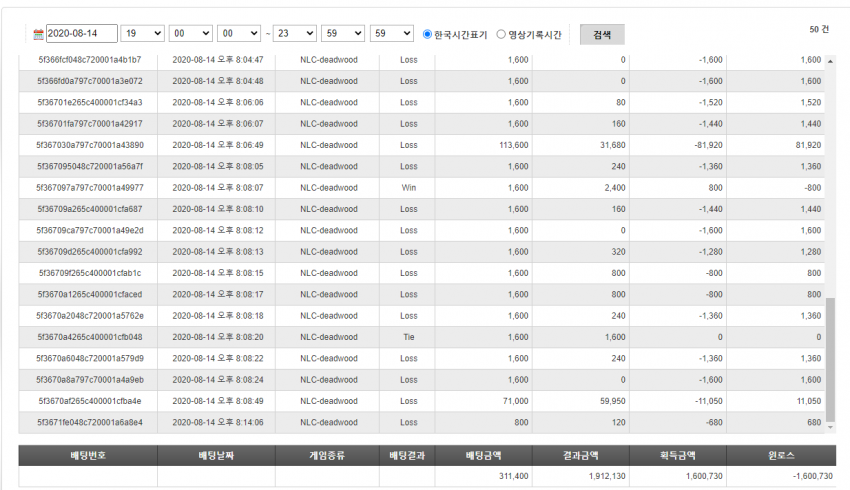Image resolution: width=850 pixels, height=490 pixels.
Task: Select bet ID 5f3670a6048c720001a579d9
Action: [x=90, y=358]
